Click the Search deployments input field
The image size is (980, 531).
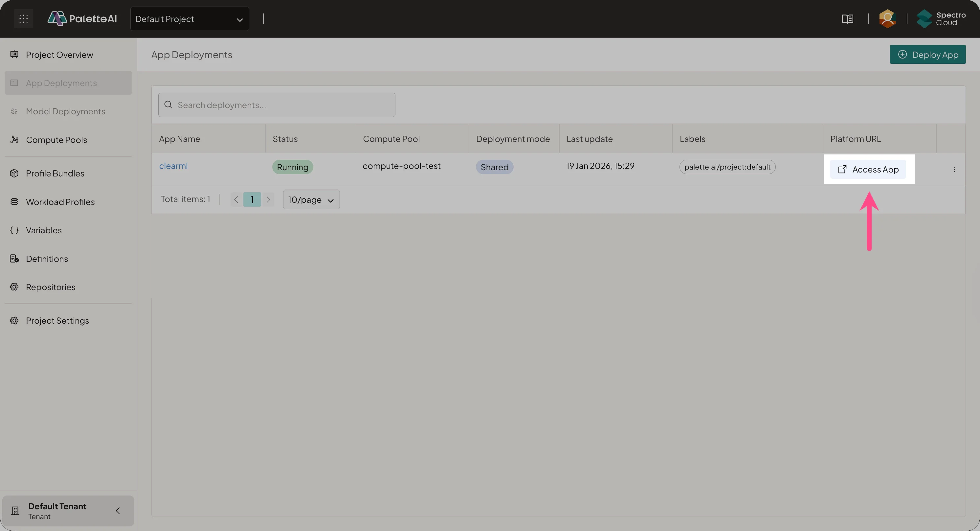277,105
